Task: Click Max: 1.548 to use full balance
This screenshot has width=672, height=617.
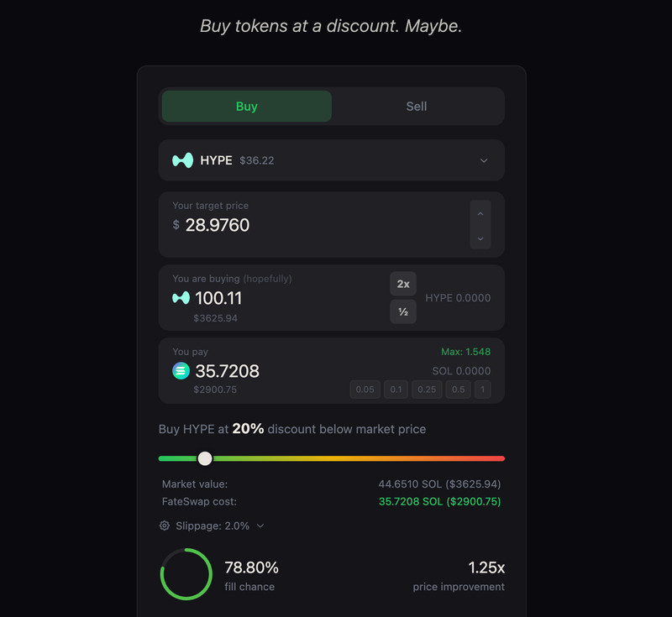Action: (467, 352)
